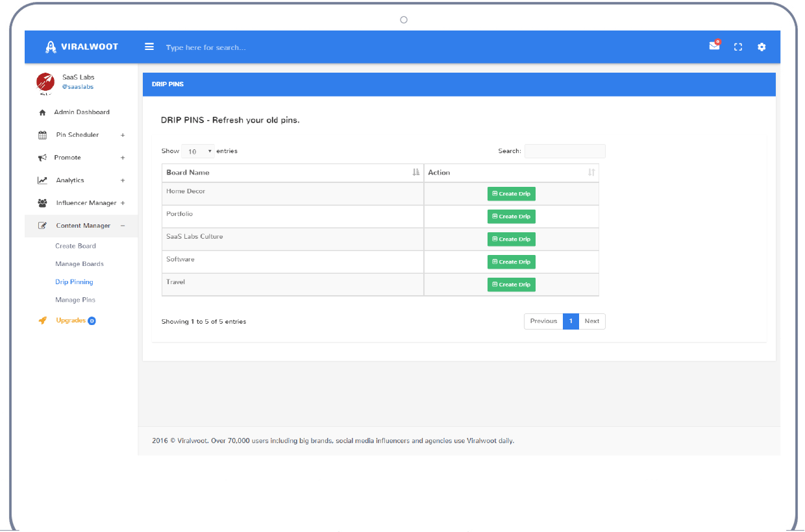Click the Viralwoot rocket logo
Viewport: 805px width, 532px height.
[x=51, y=47]
